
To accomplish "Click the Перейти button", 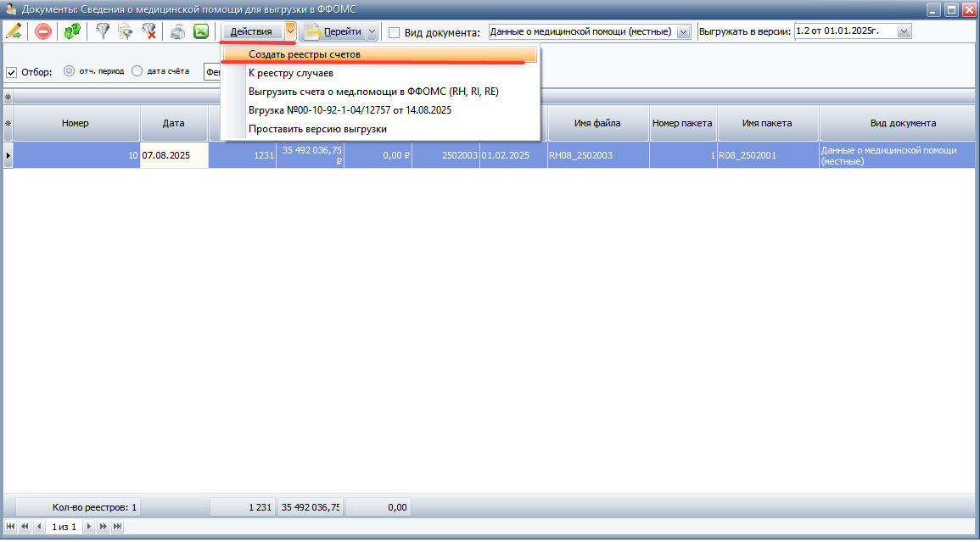I will (334, 32).
